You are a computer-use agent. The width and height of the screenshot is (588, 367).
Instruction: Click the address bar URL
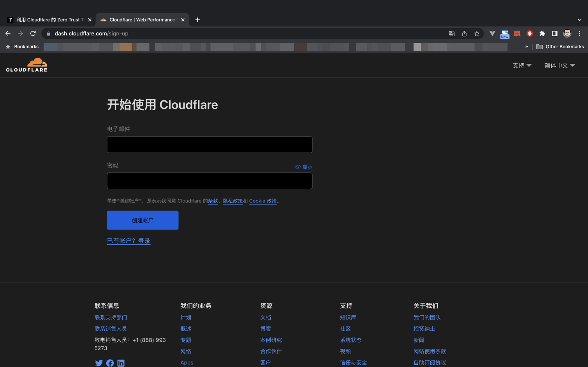tap(92, 33)
